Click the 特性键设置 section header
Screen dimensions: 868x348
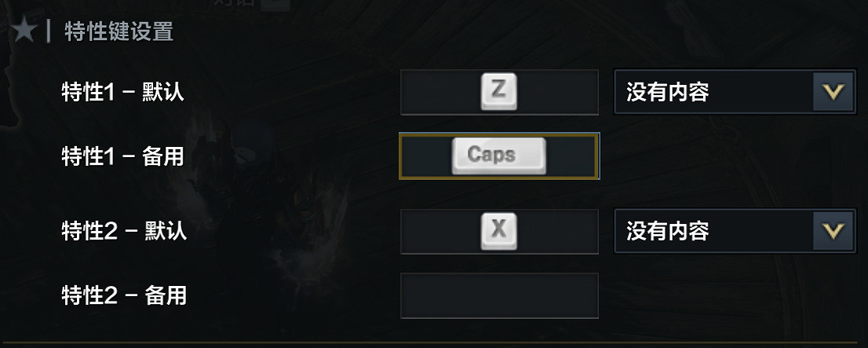[x=119, y=32]
